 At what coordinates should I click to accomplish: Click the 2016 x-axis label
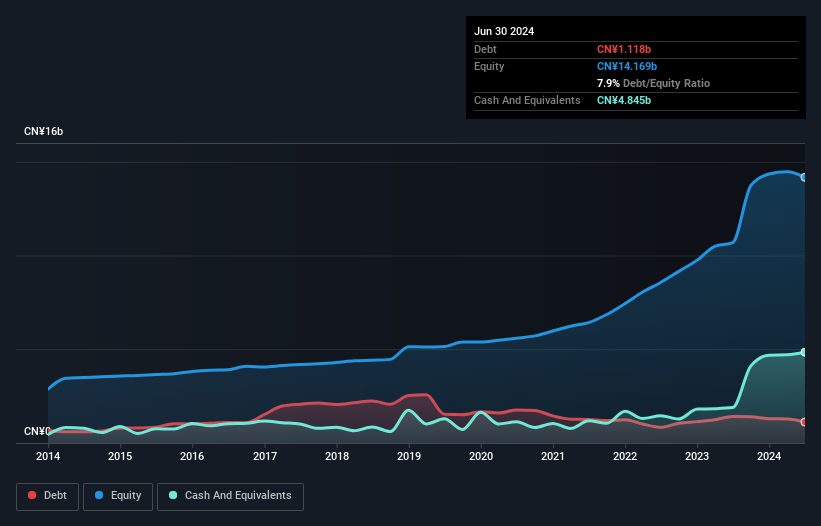point(192,456)
